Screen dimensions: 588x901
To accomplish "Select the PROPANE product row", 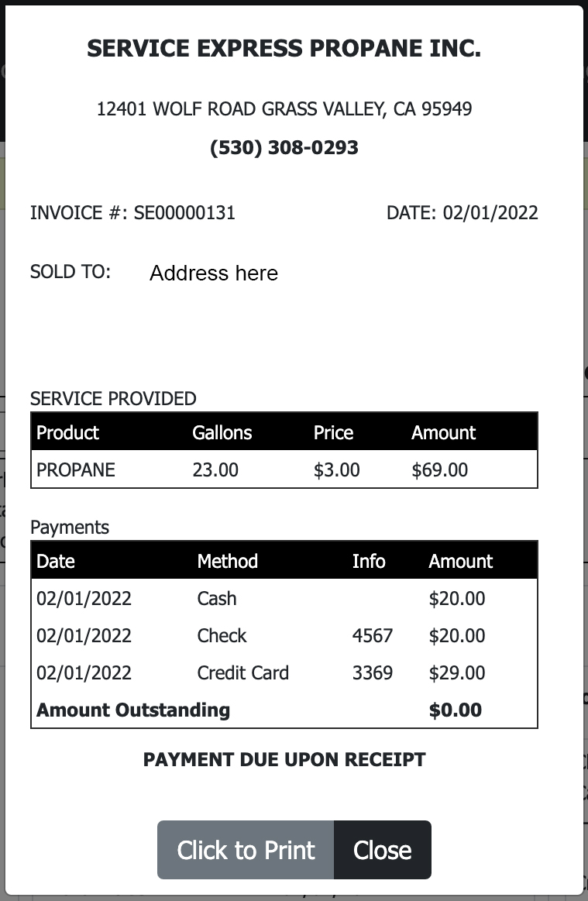I will (x=284, y=469).
